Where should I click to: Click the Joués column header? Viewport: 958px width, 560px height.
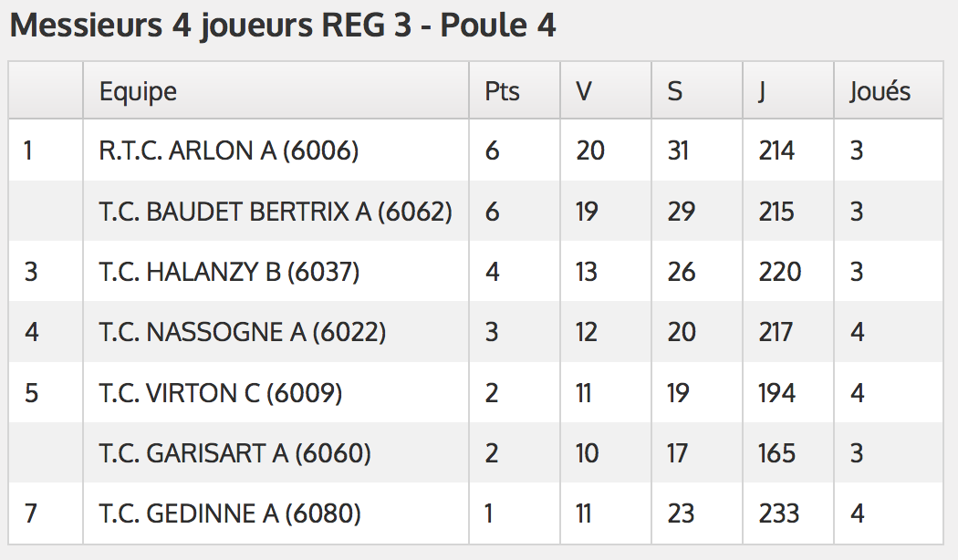click(880, 91)
